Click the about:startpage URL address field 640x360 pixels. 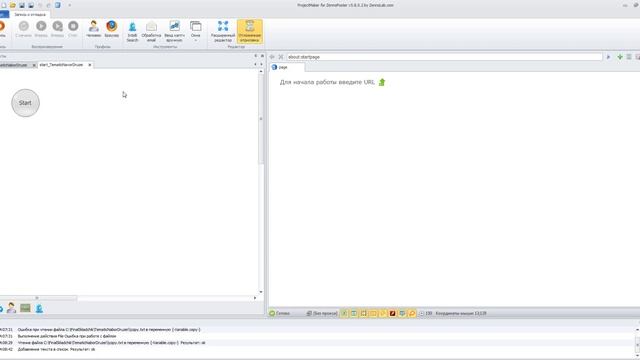point(444,57)
